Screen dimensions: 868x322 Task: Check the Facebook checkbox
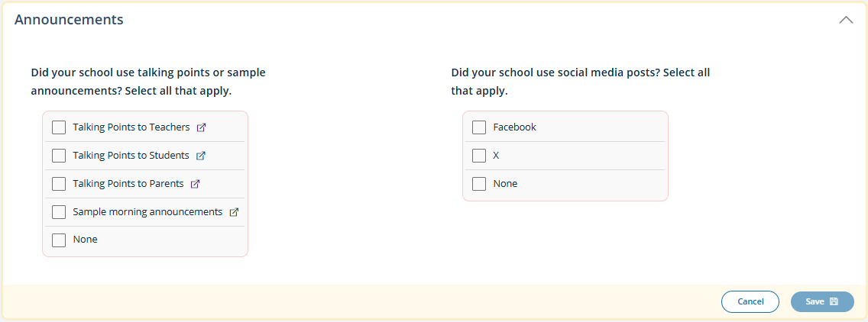coord(479,127)
